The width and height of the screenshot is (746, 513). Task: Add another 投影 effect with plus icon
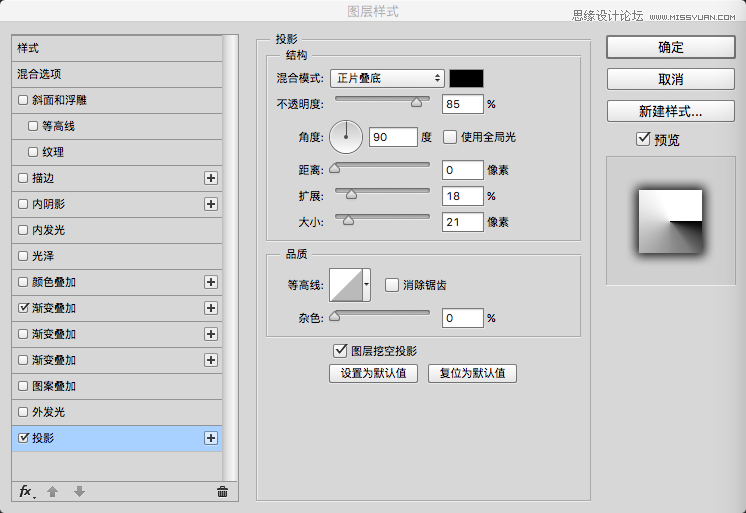[x=211, y=438]
